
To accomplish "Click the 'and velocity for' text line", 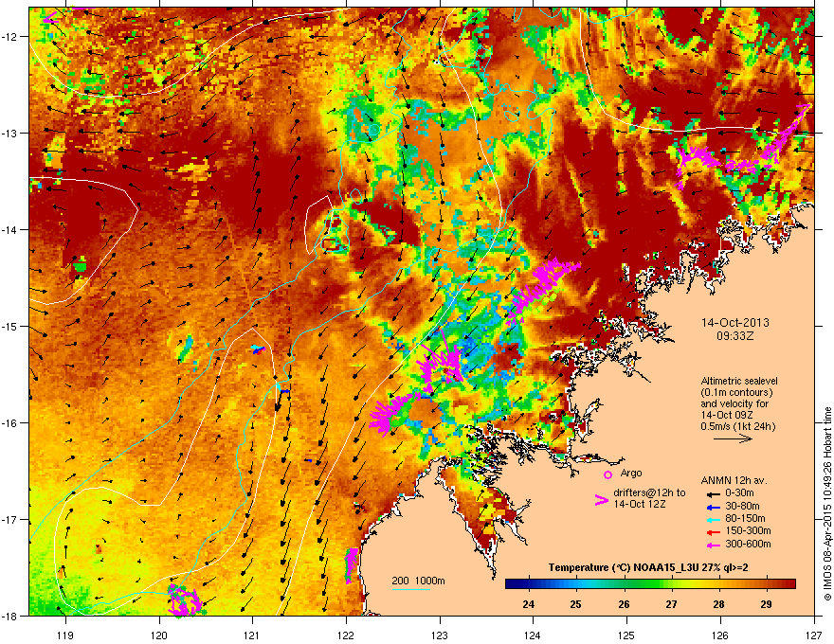I will pyautogui.click(x=734, y=403).
